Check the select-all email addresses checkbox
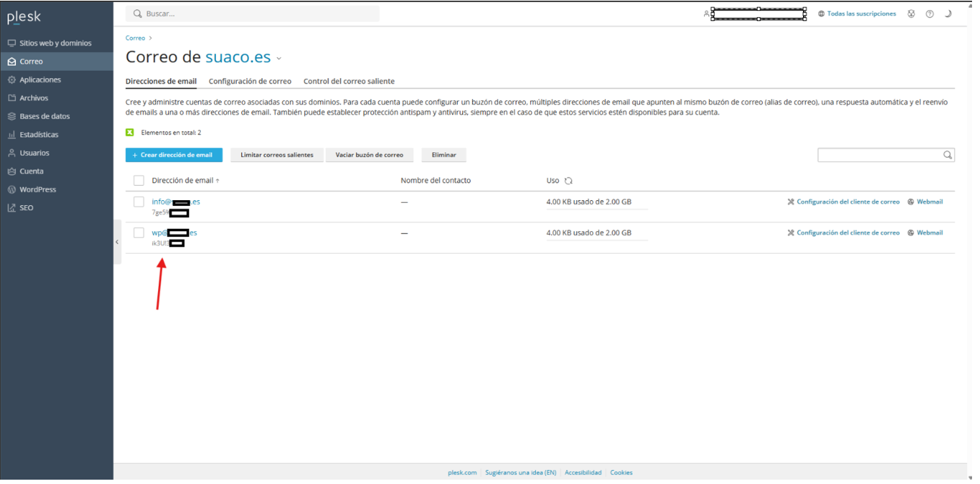The width and height of the screenshot is (980, 484). click(139, 181)
